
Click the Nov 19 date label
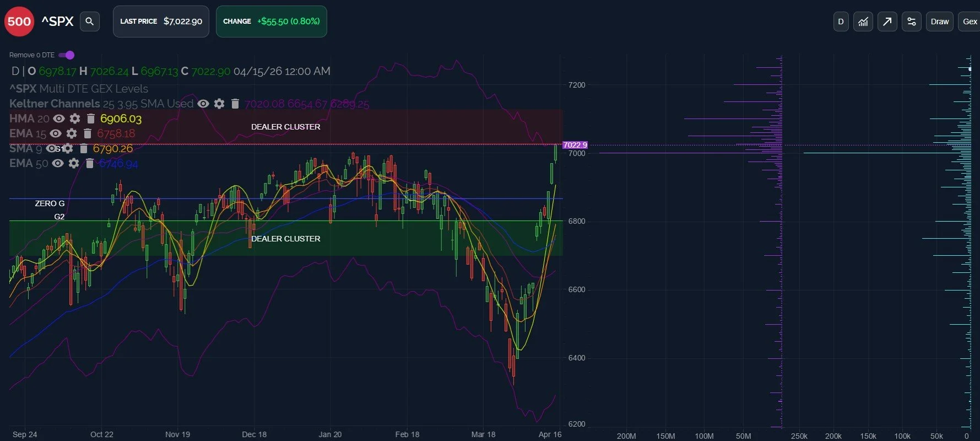(177, 434)
